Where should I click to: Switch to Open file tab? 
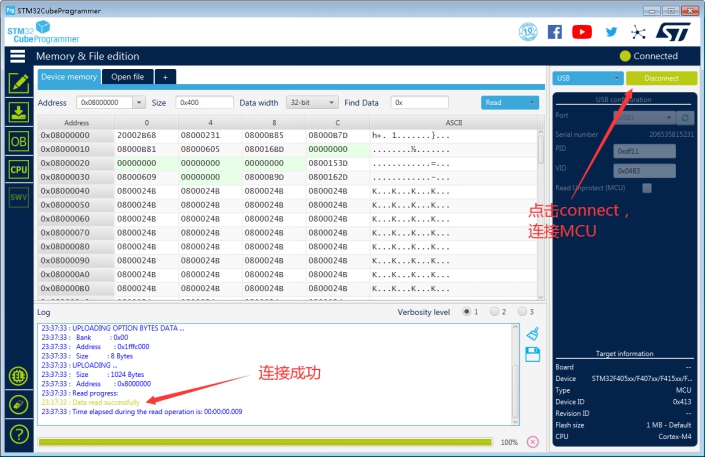tap(128, 77)
